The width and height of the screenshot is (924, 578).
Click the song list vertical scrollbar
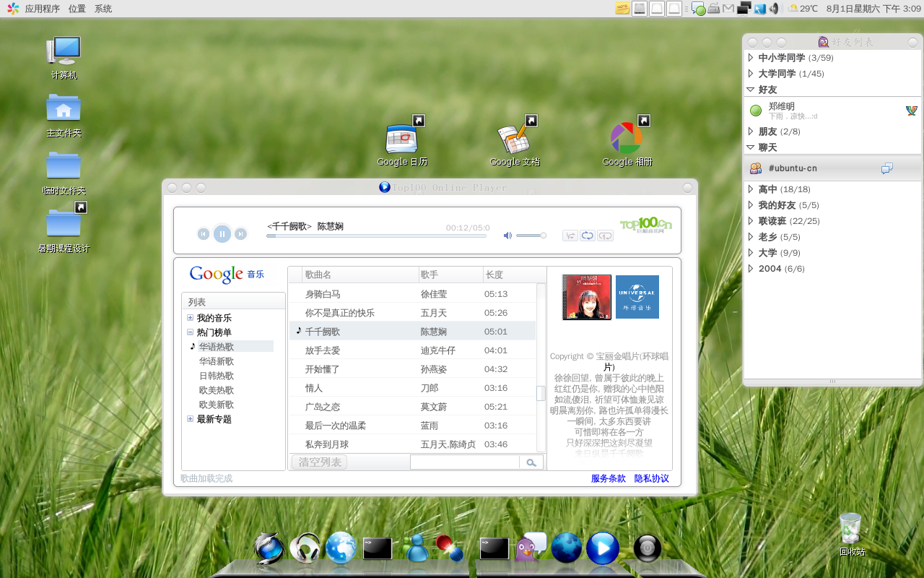[541, 368]
